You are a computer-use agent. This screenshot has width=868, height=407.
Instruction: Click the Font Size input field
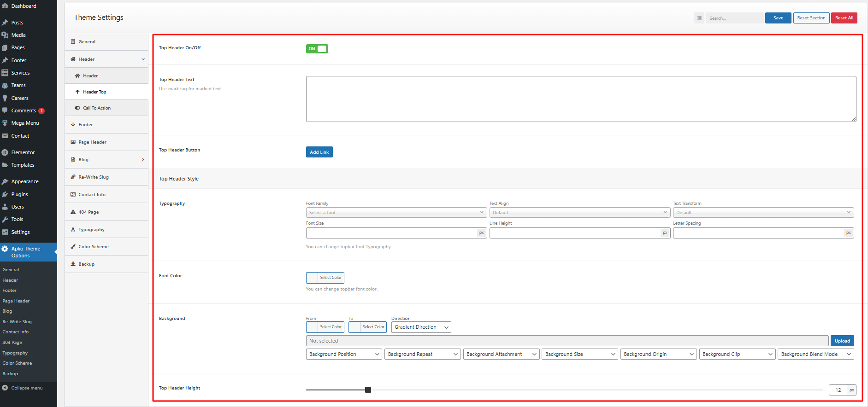pos(391,233)
